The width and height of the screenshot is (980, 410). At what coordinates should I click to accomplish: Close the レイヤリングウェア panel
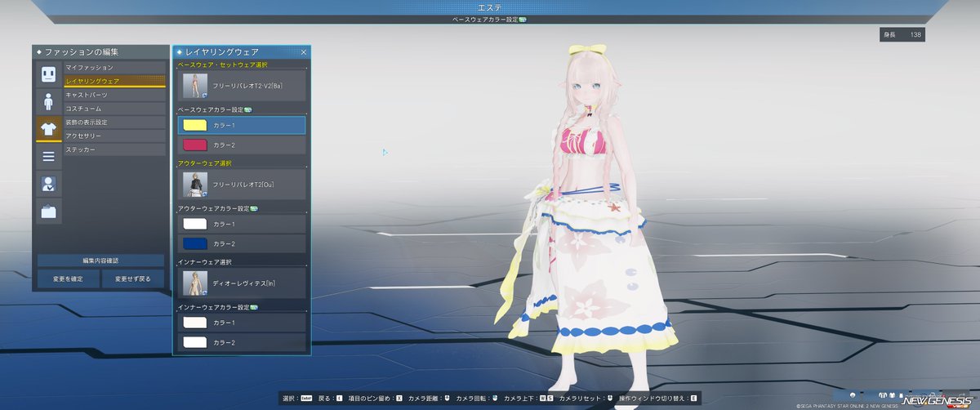tap(304, 51)
